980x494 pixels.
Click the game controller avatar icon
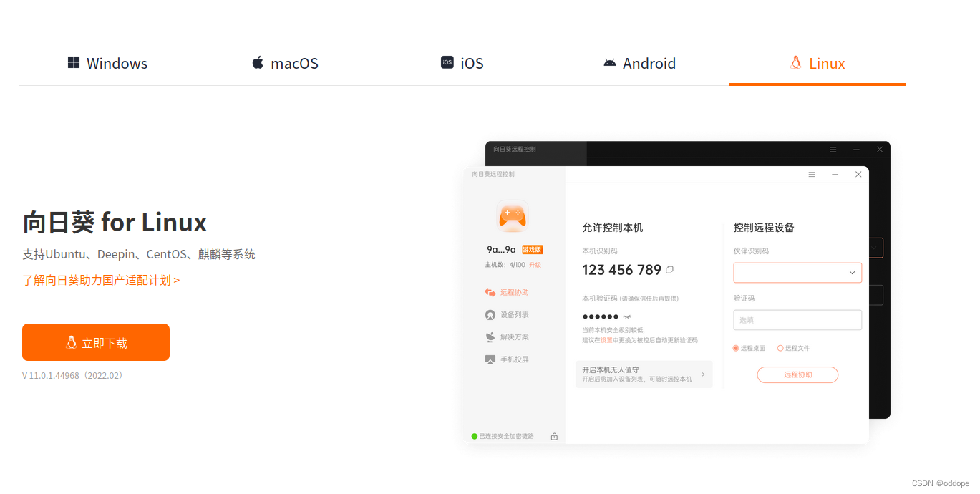point(513,215)
